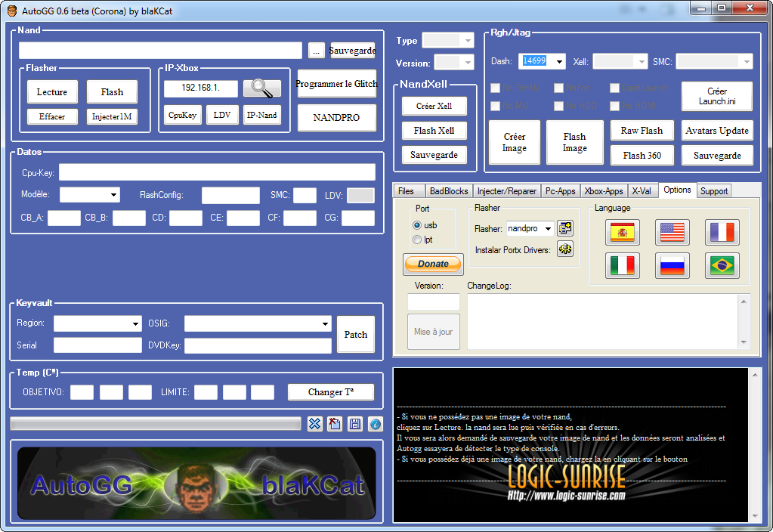Click the NANDPRO button
The image size is (773, 532).
336,118
